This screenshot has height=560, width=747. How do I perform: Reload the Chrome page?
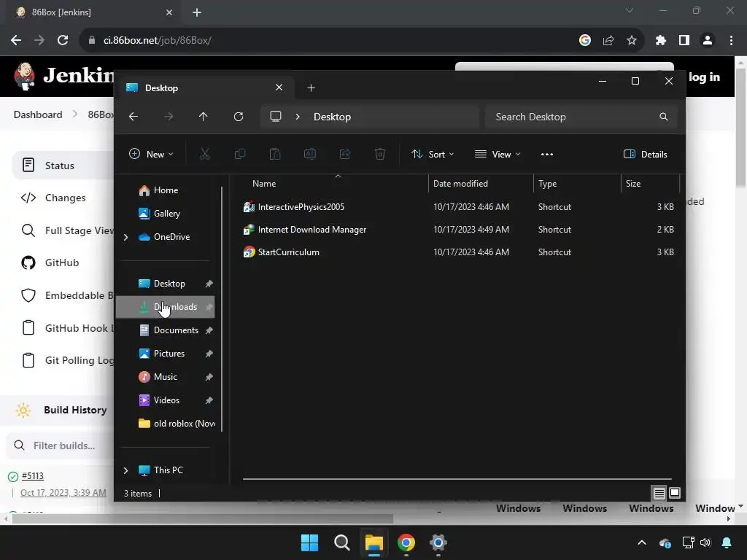(63, 41)
